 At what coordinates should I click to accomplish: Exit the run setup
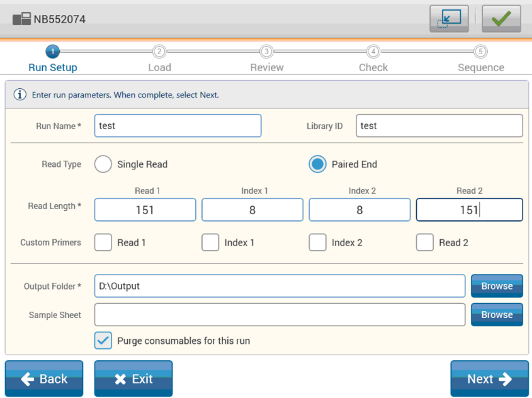click(x=133, y=378)
